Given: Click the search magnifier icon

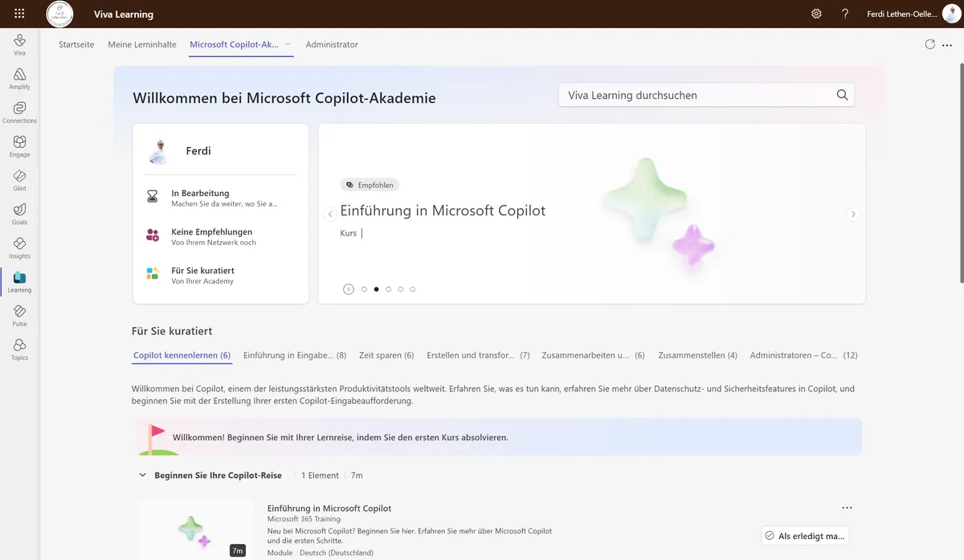Looking at the screenshot, I should [842, 95].
